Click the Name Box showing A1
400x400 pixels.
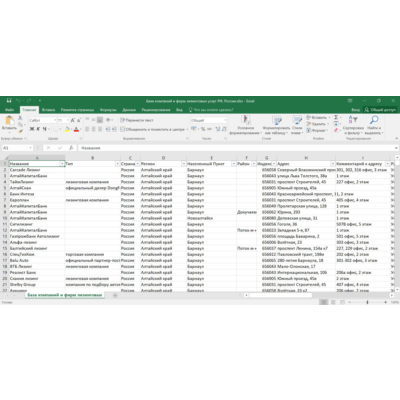[17, 148]
